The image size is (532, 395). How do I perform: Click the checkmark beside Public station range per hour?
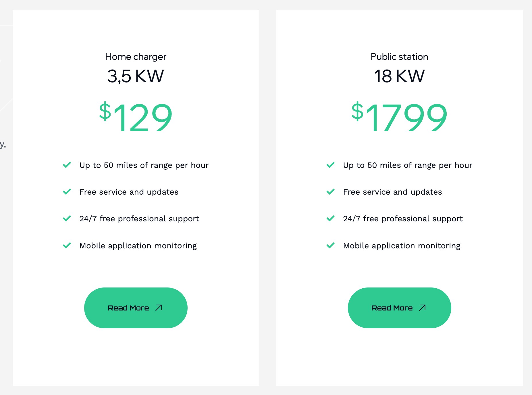pyautogui.click(x=331, y=165)
